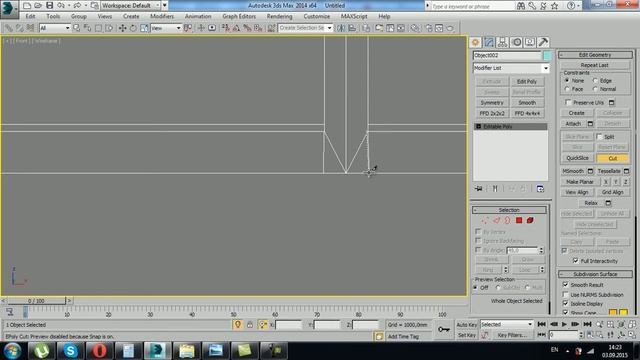This screenshot has height=360, width=640.
Task: Open Workspace Default dropdown
Action: point(131,5)
